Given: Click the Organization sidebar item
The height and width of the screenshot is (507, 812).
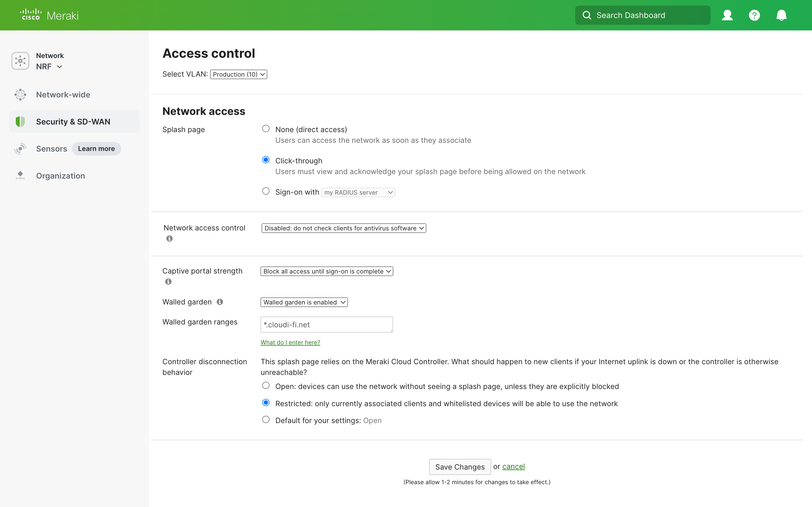Looking at the screenshot, I should pyautogui.click(x=60, y=176).
